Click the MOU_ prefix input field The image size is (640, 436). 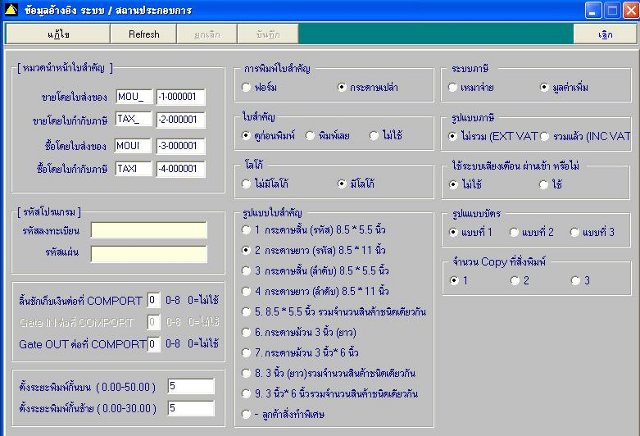134,97
